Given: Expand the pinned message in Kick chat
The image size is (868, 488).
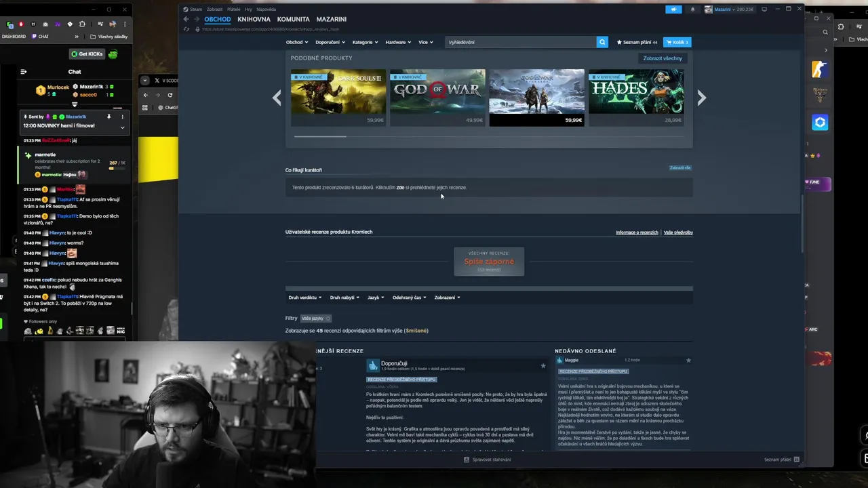Looking at the screenshot, I should [x=122, y=127].
